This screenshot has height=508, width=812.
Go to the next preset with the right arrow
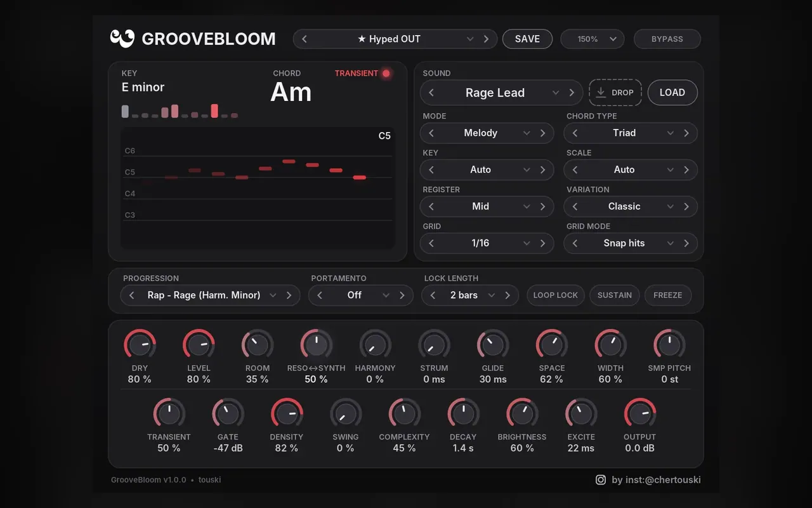[x=487, y=39]
